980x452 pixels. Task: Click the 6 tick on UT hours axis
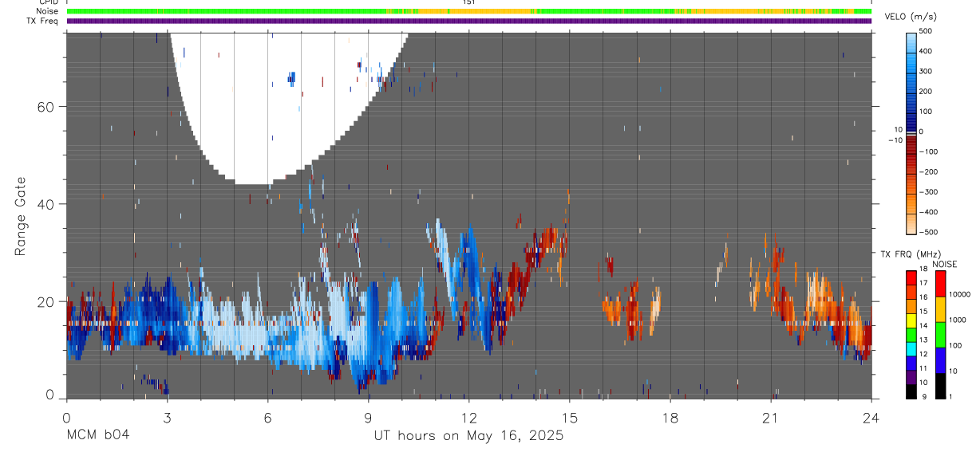pyautogui.click(x=267, y=417)
